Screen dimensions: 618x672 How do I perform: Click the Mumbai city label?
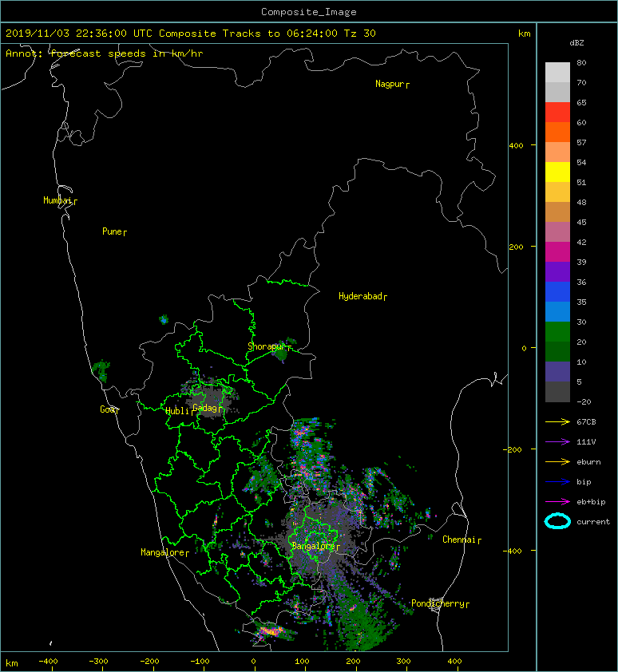click(57, 200)
